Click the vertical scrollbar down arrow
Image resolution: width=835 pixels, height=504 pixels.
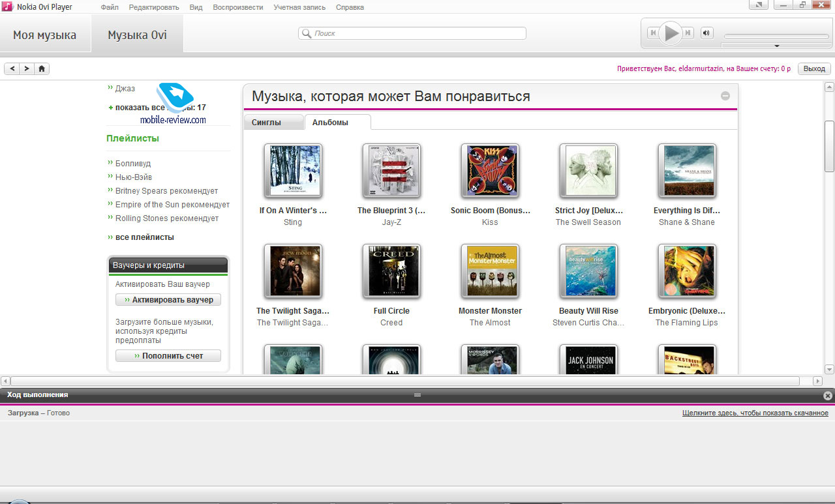click(829, 368)
